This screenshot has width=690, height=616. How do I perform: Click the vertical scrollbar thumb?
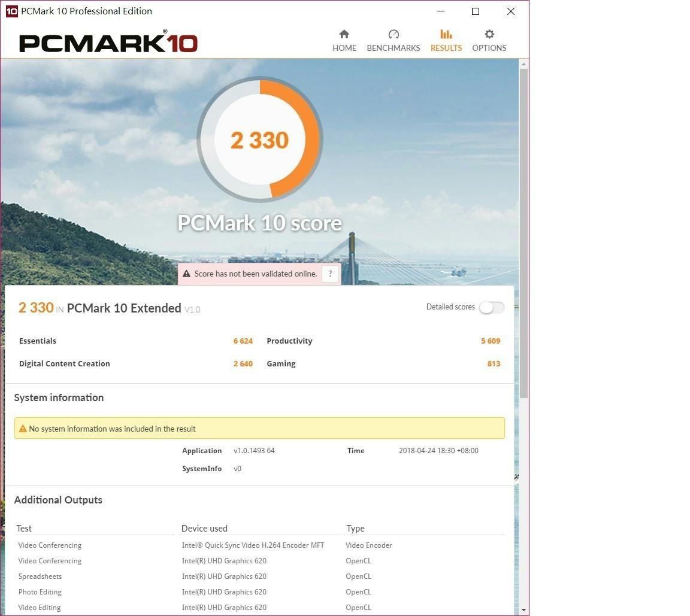pos(523,233)
